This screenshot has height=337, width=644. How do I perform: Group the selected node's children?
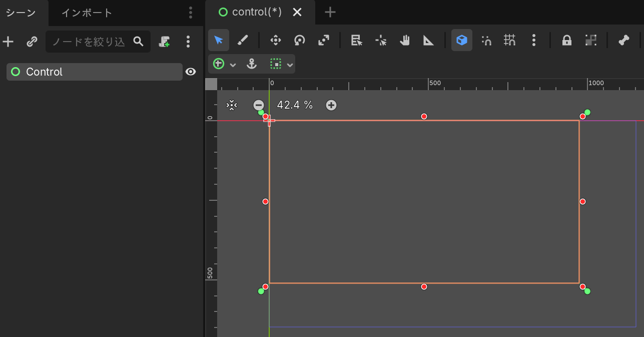tap(591, 40)
